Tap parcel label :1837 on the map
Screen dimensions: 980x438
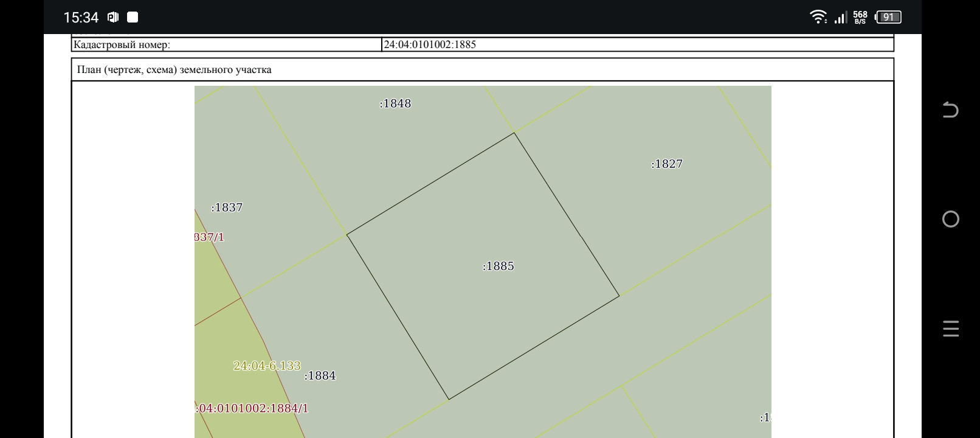pyautogui.click(x=227, y=207)
